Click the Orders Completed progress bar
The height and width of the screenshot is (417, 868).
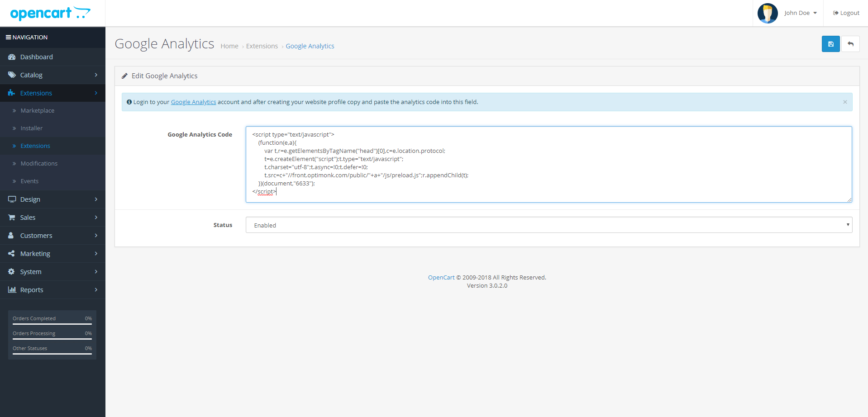point(52,324)
